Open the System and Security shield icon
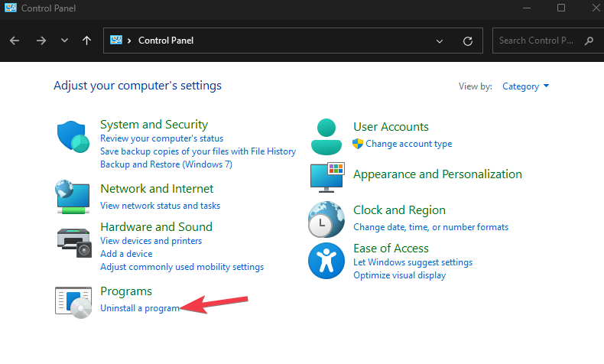 [x=73, y=137]
